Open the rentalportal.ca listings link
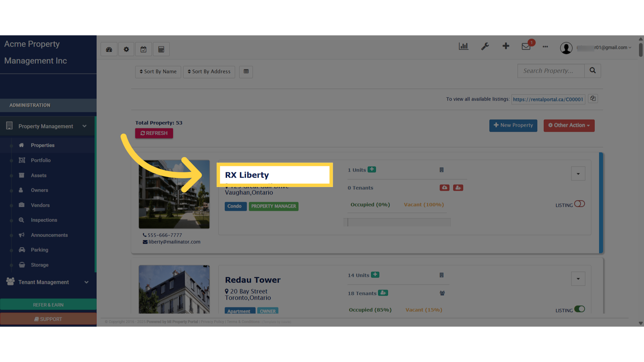This screenshot has height=362, width=644. 548,99
